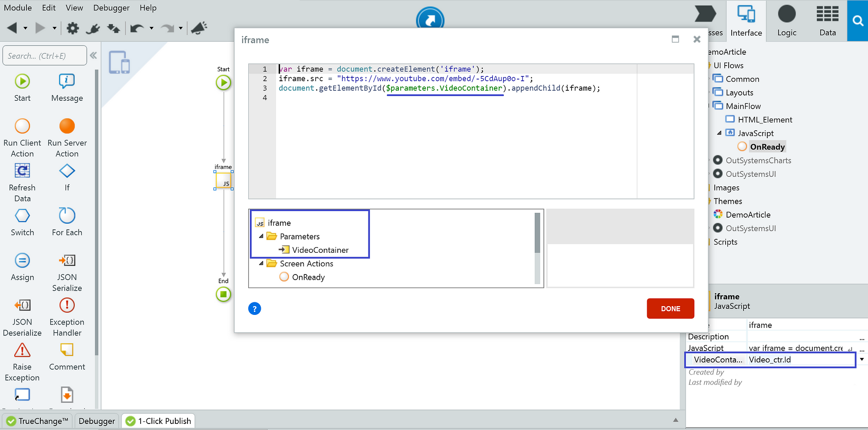Screen dimensions: 868x430
Task: Click the feedback megaphone icon
Action: pos(199,28)
